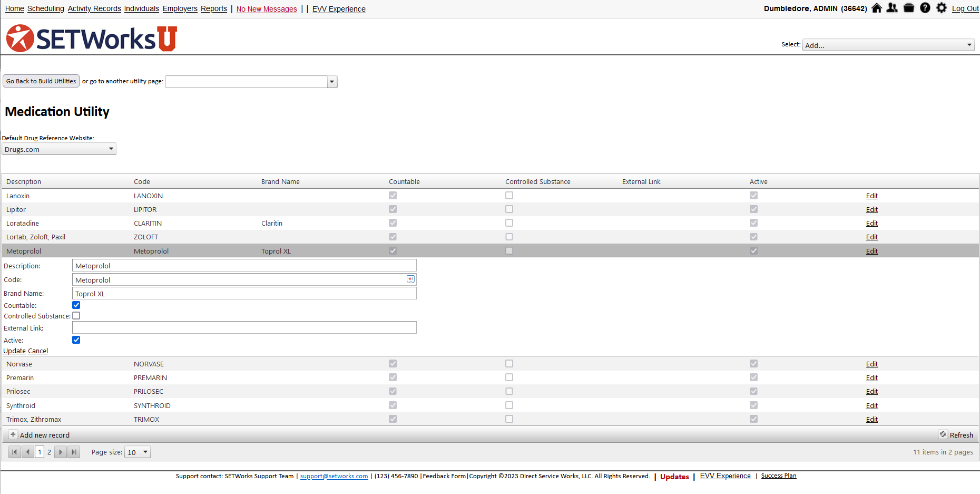The width and height of the screenshot is (980, 494).
Task: Click the Description input field
Action: click(x=244, y=266)
